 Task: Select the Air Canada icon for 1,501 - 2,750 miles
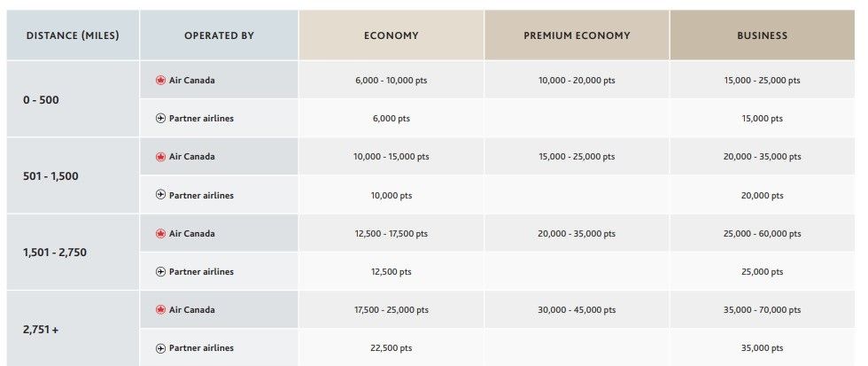[160, 234]
